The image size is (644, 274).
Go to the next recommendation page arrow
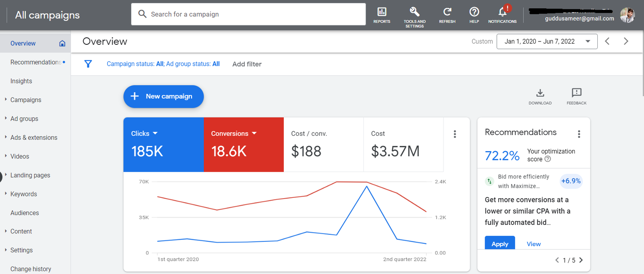point(581,260)
